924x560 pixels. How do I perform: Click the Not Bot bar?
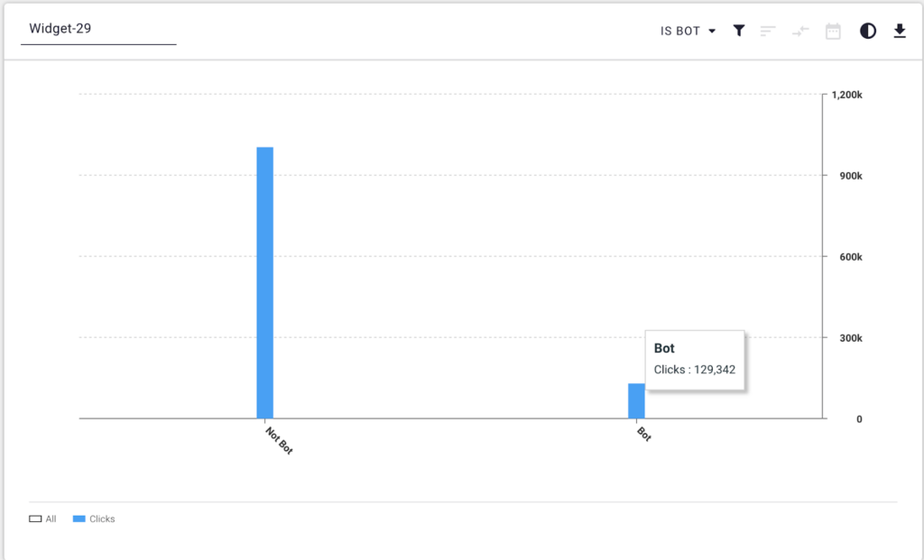click(264, 282)
